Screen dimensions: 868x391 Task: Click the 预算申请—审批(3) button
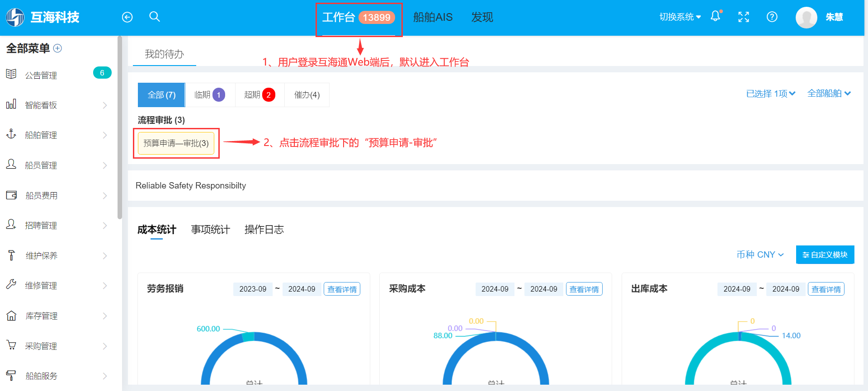176,143
